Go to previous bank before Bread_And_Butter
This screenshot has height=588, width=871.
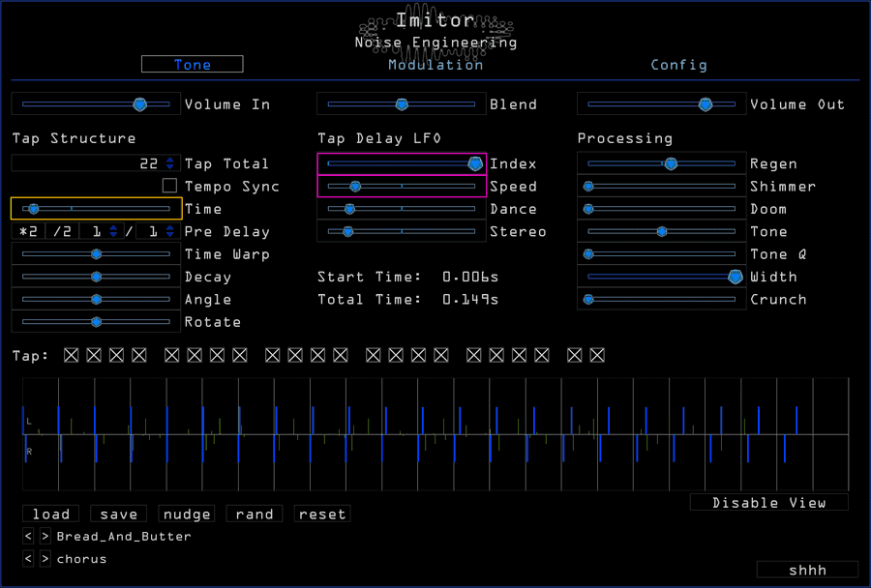click(x=28, y=537)
